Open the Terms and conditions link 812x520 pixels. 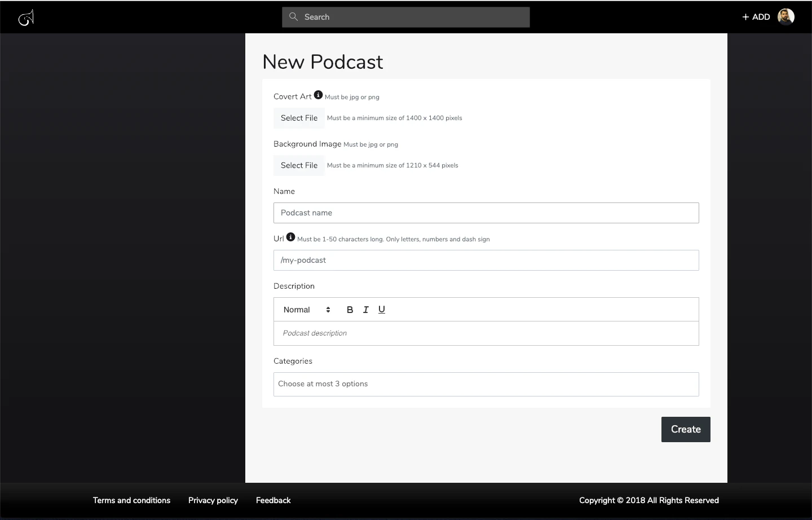coord(131,500)
